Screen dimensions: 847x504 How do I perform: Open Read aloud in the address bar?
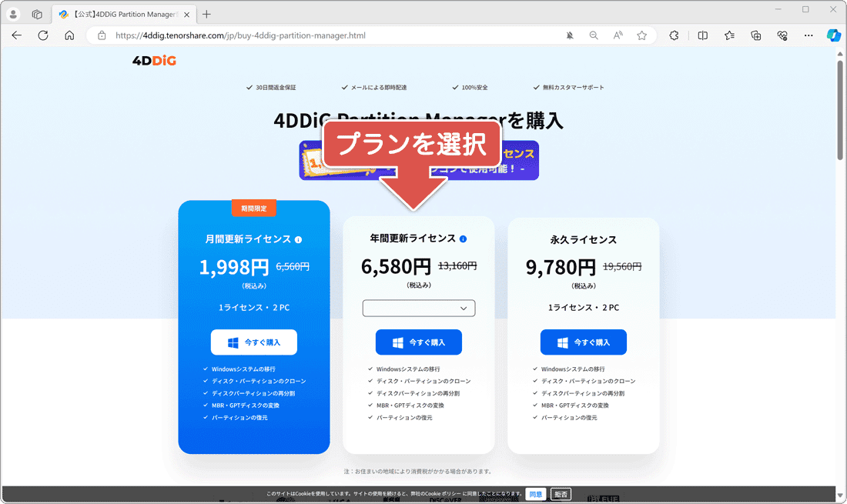617,35
